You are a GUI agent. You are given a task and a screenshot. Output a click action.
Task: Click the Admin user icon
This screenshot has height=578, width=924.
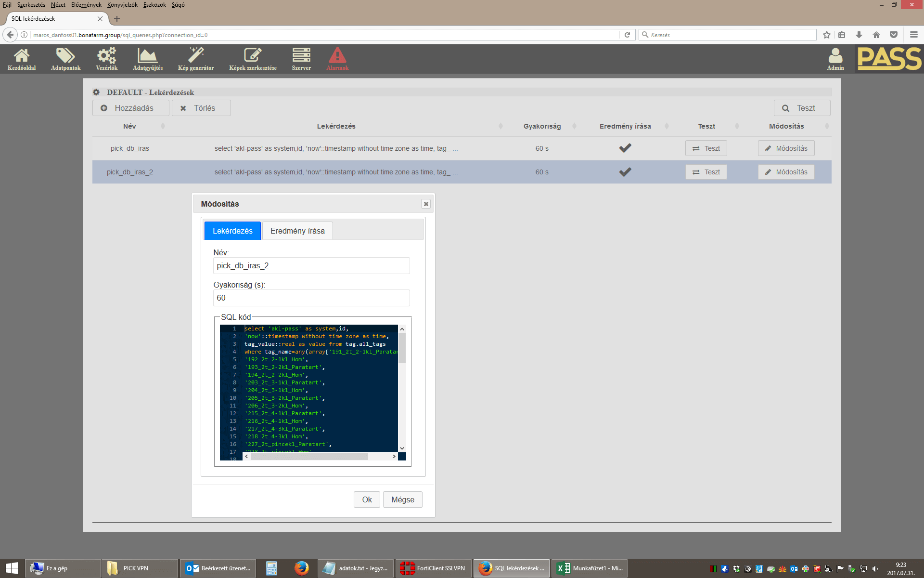(835, 59)
